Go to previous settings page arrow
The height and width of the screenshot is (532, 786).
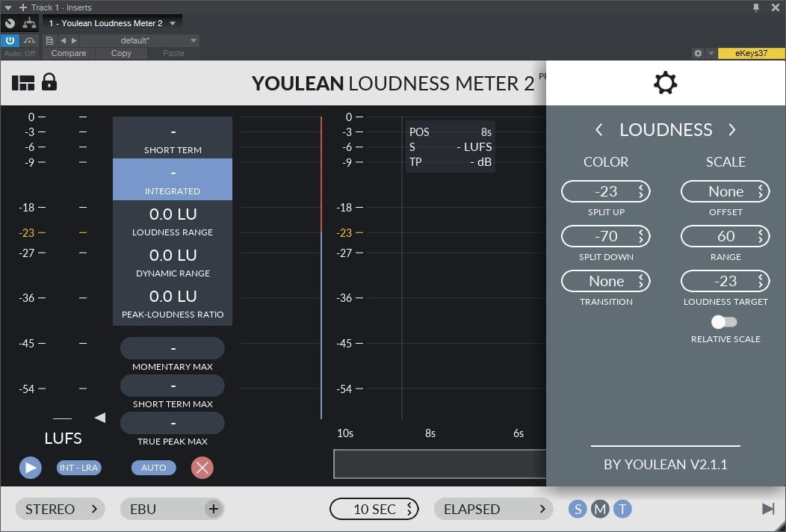(599, 130)
